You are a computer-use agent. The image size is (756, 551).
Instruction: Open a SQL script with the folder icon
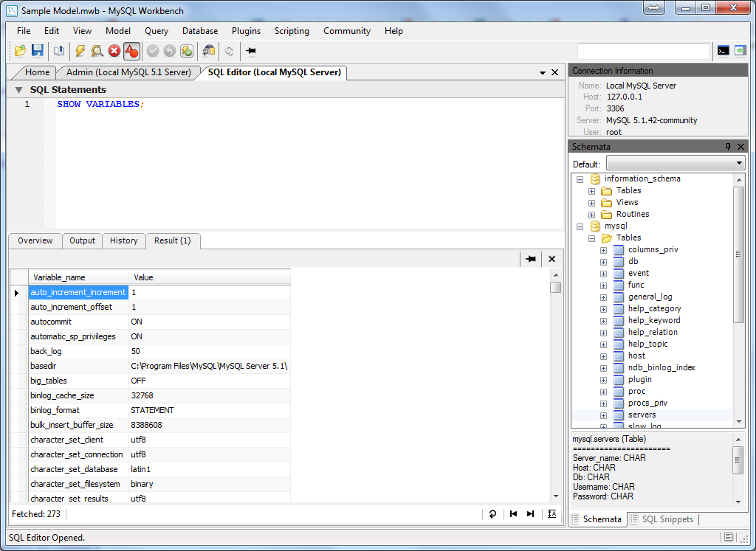(x=20, y=51)
